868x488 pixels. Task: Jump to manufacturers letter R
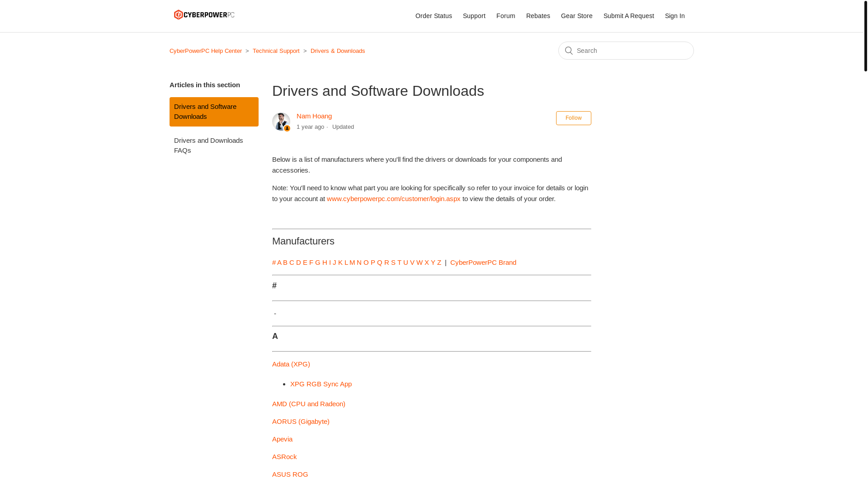coord(387,263)
